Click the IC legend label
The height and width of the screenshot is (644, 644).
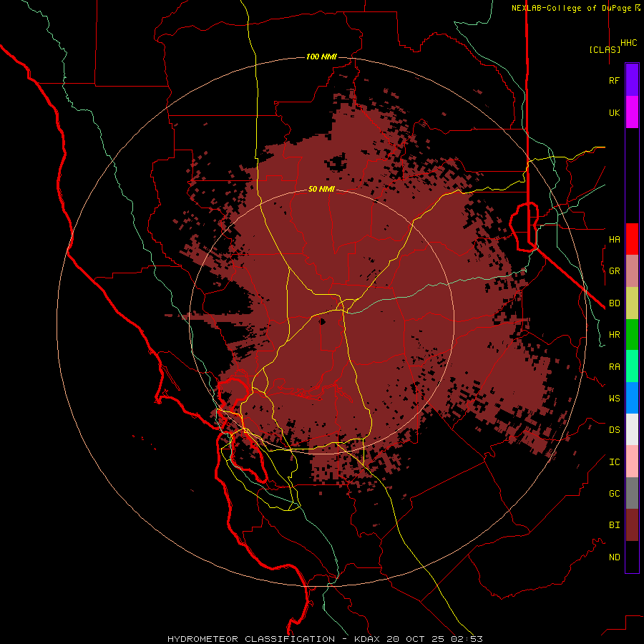615,462
